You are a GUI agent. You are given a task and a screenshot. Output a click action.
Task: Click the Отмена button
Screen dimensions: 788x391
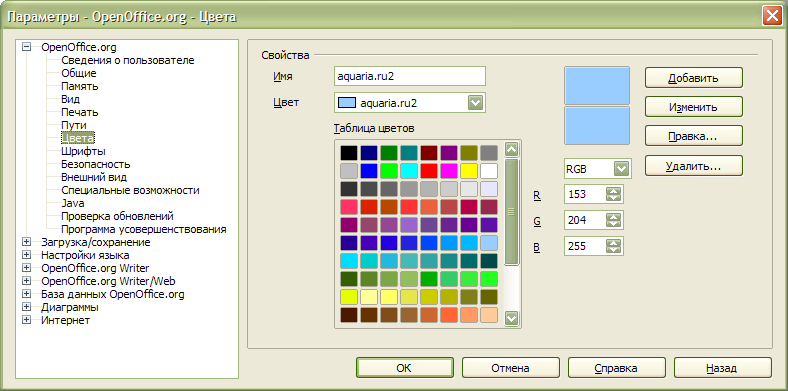point(511,368)
